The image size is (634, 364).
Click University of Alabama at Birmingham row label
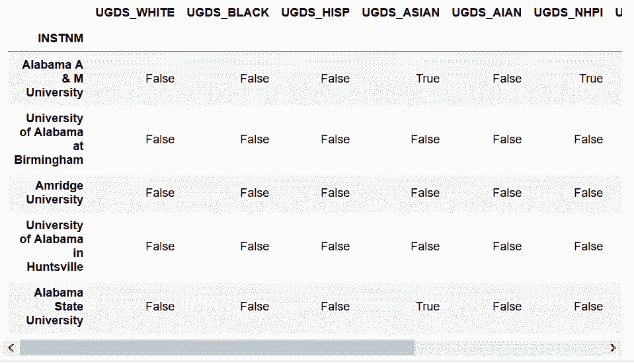click(x=49, y=139)
